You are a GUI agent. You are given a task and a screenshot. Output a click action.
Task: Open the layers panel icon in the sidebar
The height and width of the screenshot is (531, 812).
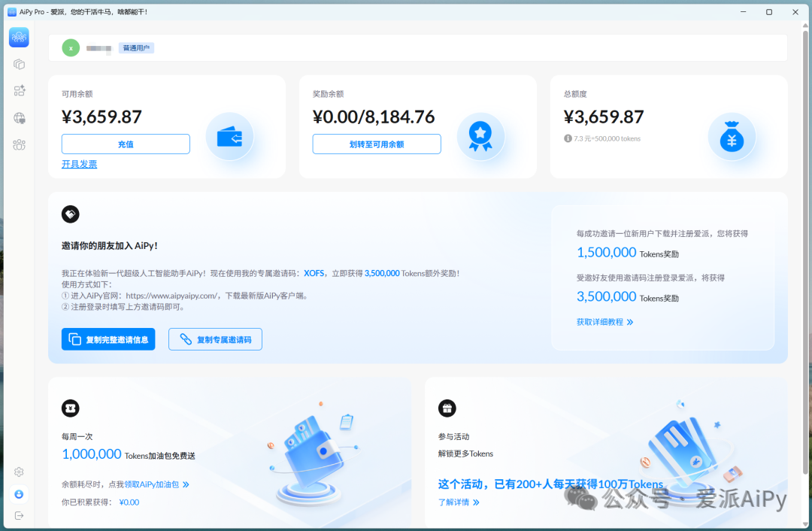click(18, 65)
